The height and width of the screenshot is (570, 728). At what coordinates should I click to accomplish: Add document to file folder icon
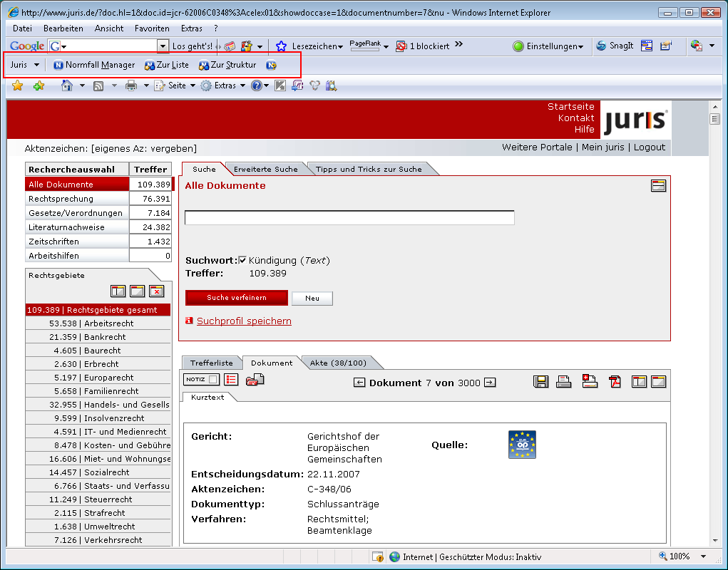point(255,380)
